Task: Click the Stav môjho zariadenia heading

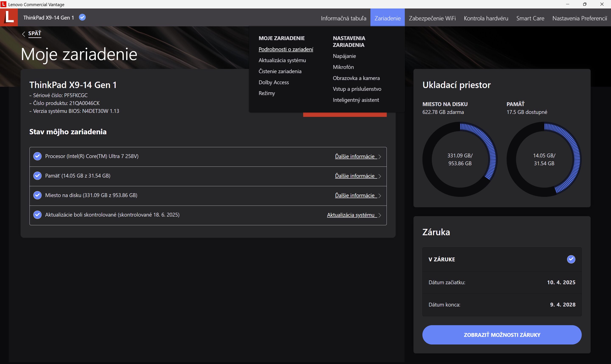Action: click(68, 132)
